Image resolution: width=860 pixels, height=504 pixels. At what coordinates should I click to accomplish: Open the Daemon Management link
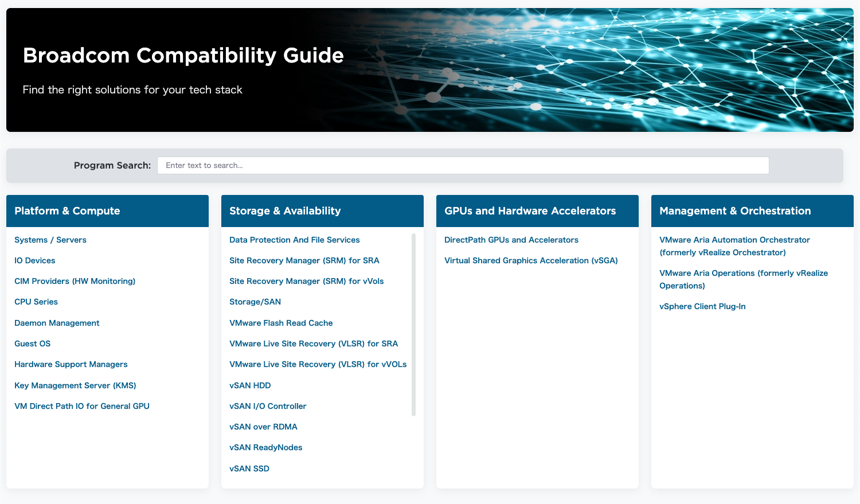click(57, 323)
